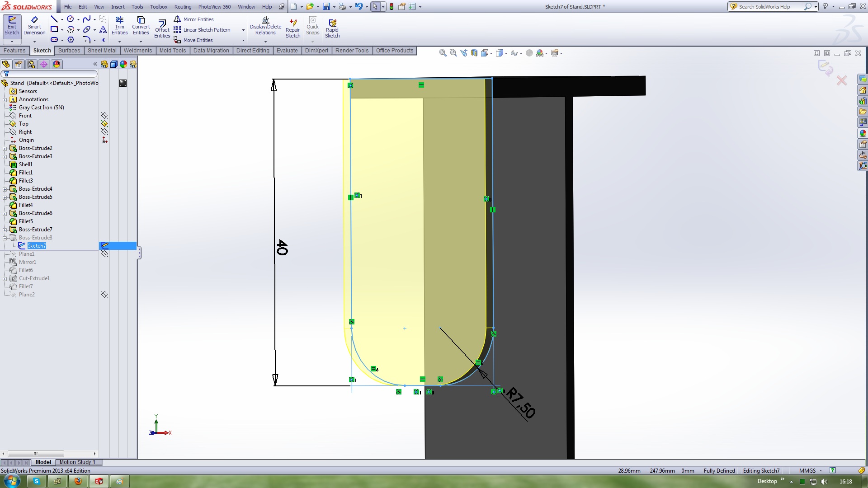Toggle Front plane visibility in display pane
The width and height of the screenshot is (868, 488).
click(x=104, y=116)
